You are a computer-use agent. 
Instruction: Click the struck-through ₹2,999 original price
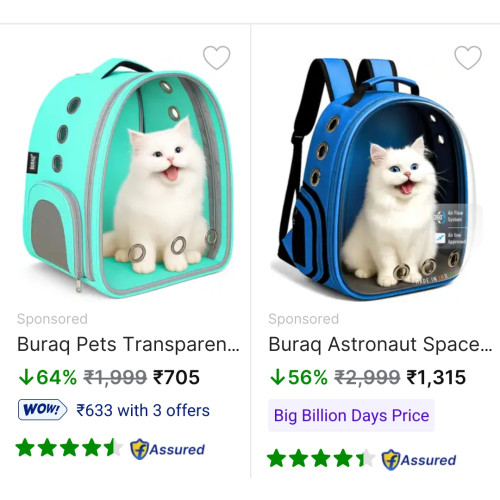(x=367, y=377)
